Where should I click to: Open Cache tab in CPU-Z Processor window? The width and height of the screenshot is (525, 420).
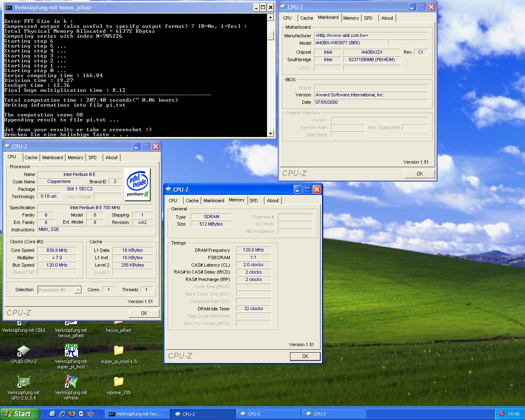pos(31,157)
